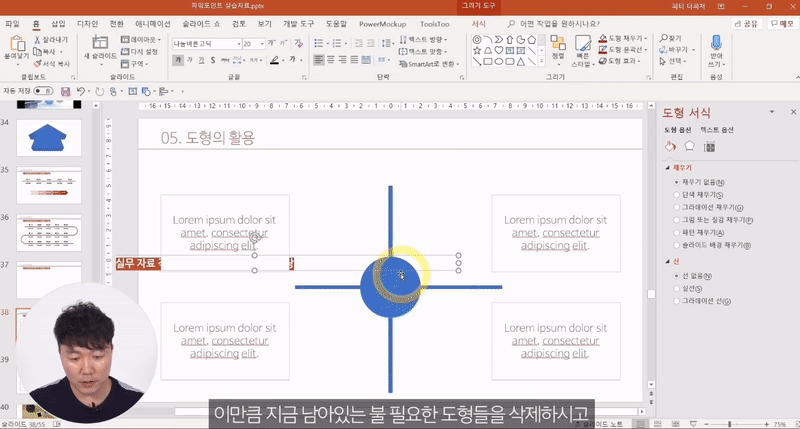The width and height of the screenshot is (800, 429).
Task: Open Fill & Line icon in Format Shape pane
Action: [x=670, y=146]
